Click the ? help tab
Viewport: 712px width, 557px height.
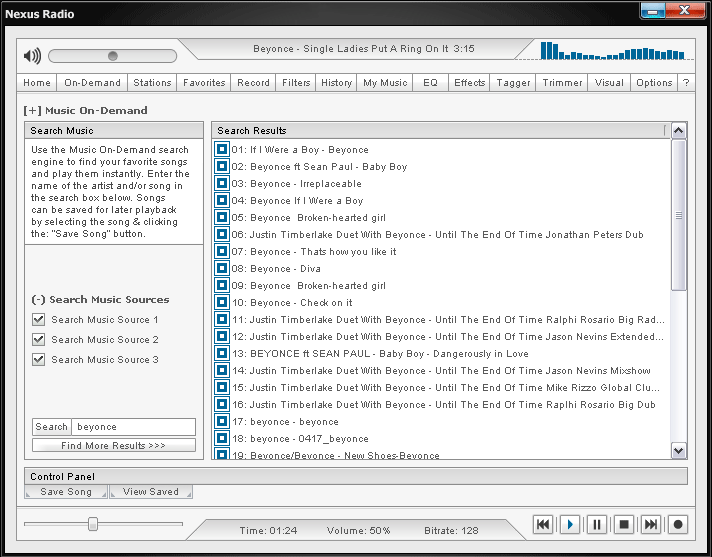[x=686, y=83]
